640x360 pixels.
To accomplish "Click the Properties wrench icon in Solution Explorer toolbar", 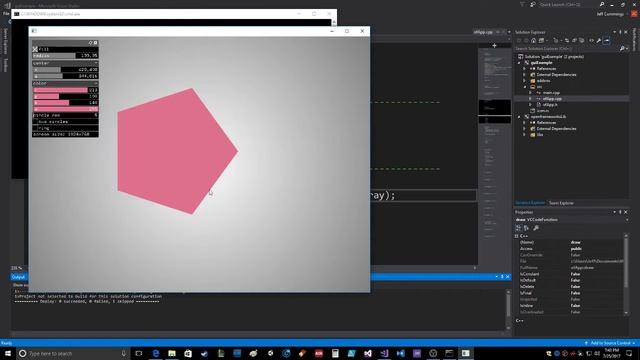I will pos(599,40).
